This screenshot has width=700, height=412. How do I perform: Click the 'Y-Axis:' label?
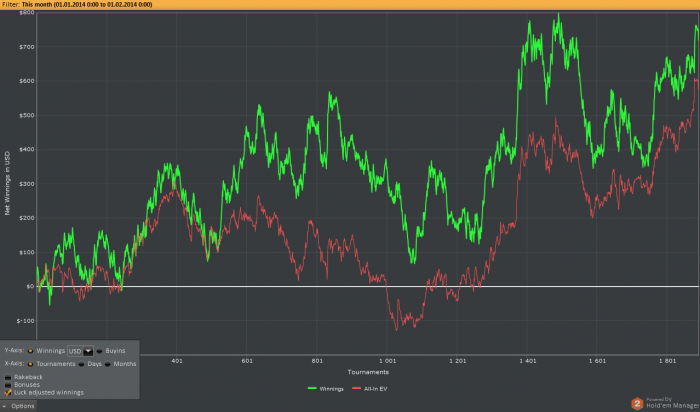[14, 350]
